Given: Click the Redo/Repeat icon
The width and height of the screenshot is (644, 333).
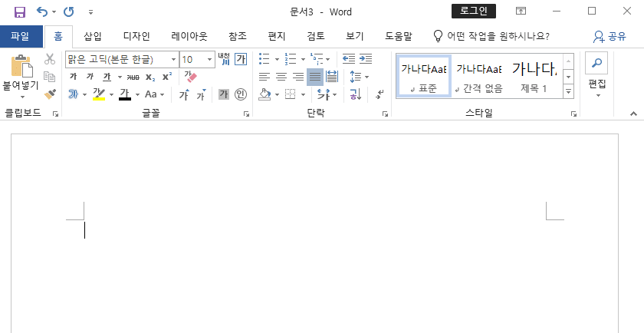Looking at the screenshot, I should tap(68, 12).
